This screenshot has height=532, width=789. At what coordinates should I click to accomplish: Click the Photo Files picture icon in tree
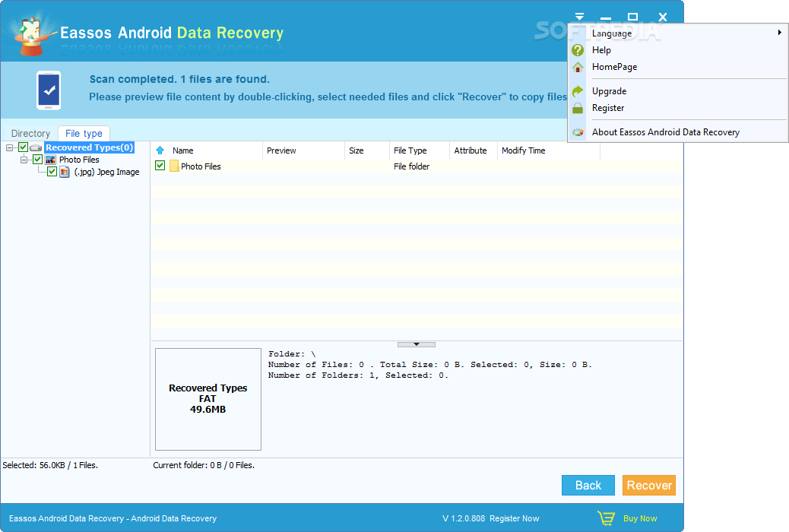(50, 160)
